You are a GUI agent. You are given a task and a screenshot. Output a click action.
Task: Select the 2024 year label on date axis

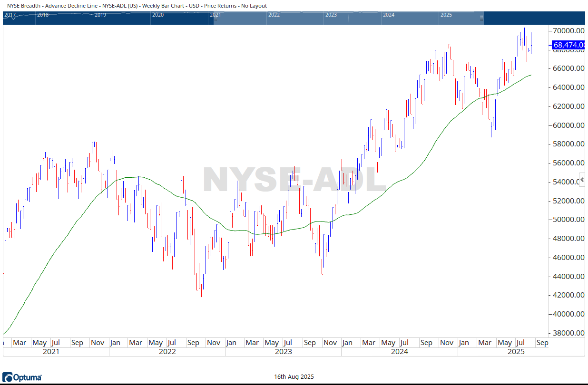[x=399, y=352]
